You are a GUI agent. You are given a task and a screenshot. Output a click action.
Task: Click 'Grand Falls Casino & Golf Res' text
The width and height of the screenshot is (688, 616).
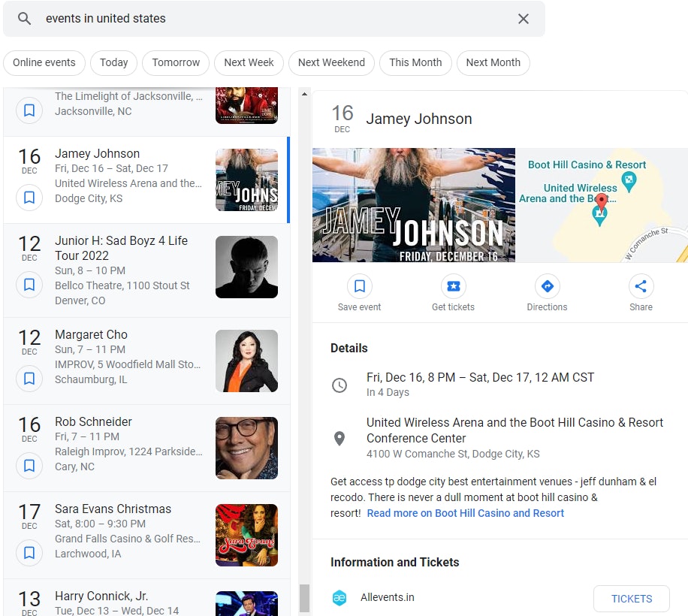127,539
